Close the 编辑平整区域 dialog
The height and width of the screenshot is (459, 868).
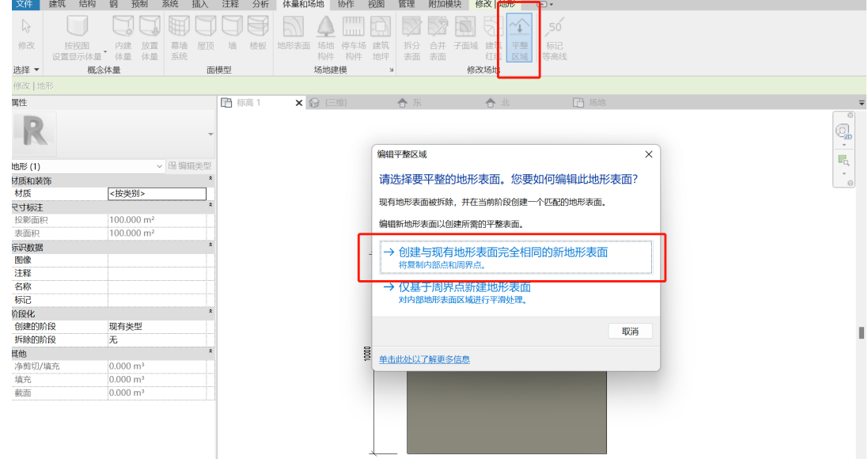(649, 154)
